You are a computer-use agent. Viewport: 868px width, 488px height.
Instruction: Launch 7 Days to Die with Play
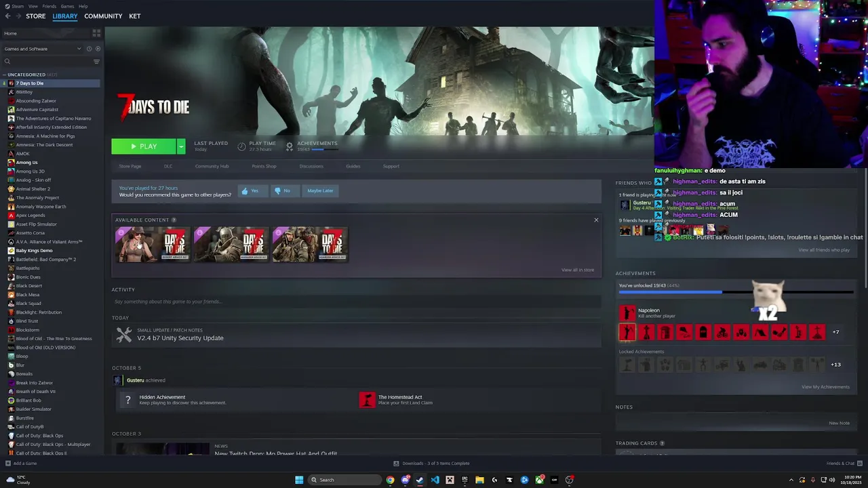pyautogui.click(x=144, y=146)
